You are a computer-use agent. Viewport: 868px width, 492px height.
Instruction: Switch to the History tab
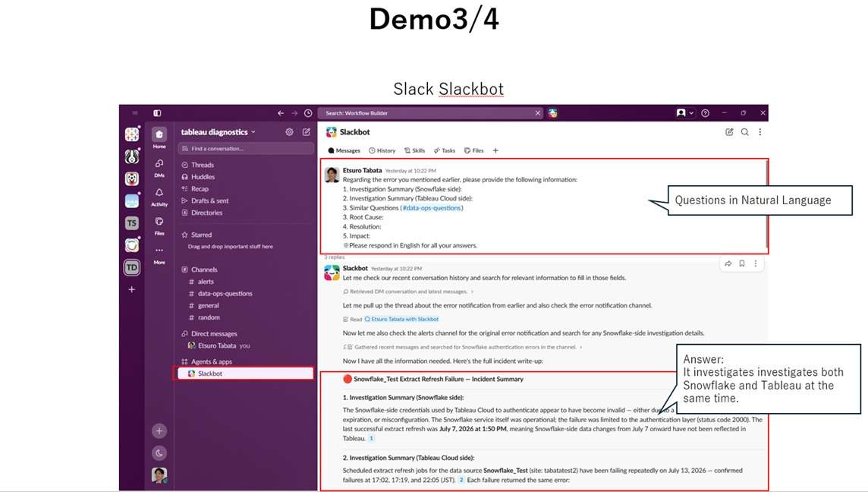tap(382, 150)
